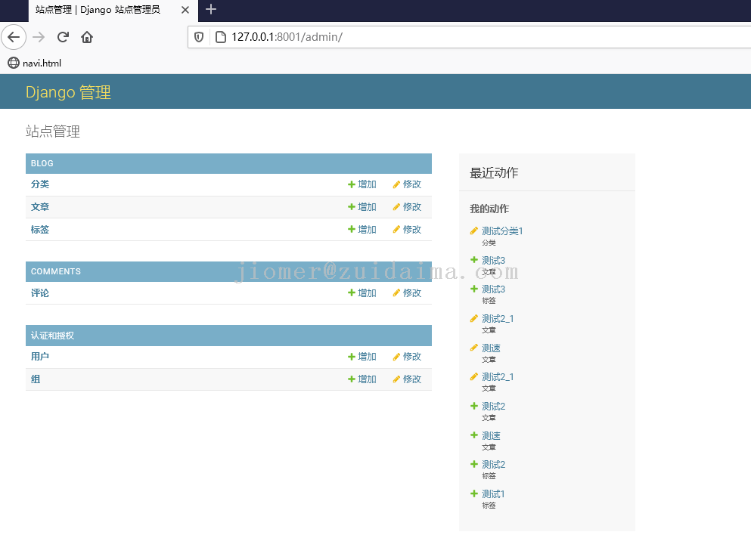
Task: Open the edited 测速 recent action with pencil
Action: (491, 348)
